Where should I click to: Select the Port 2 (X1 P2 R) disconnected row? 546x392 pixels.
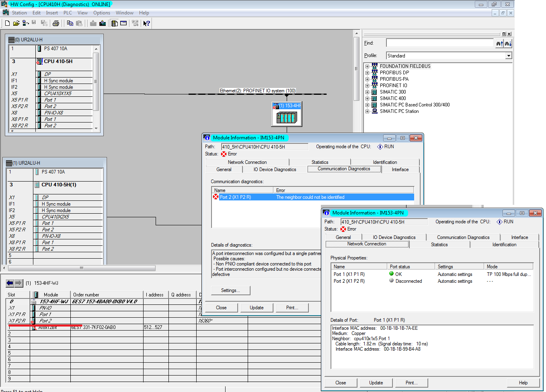(x=349, y=281)
